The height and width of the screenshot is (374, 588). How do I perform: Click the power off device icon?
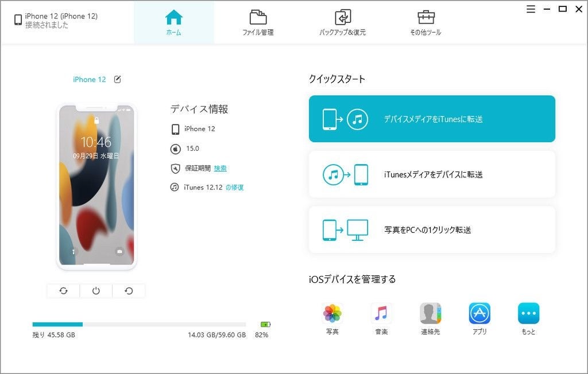(x=96, y=291)
